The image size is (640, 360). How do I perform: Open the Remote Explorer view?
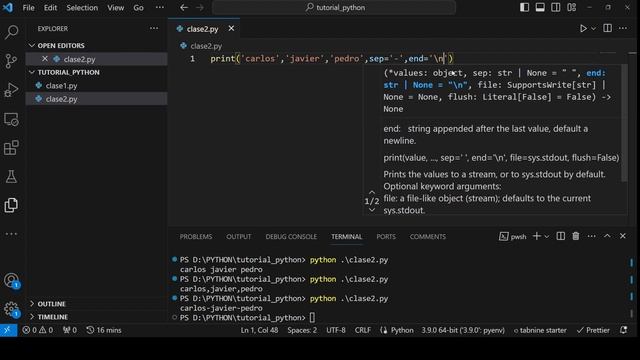pos(11,119)
